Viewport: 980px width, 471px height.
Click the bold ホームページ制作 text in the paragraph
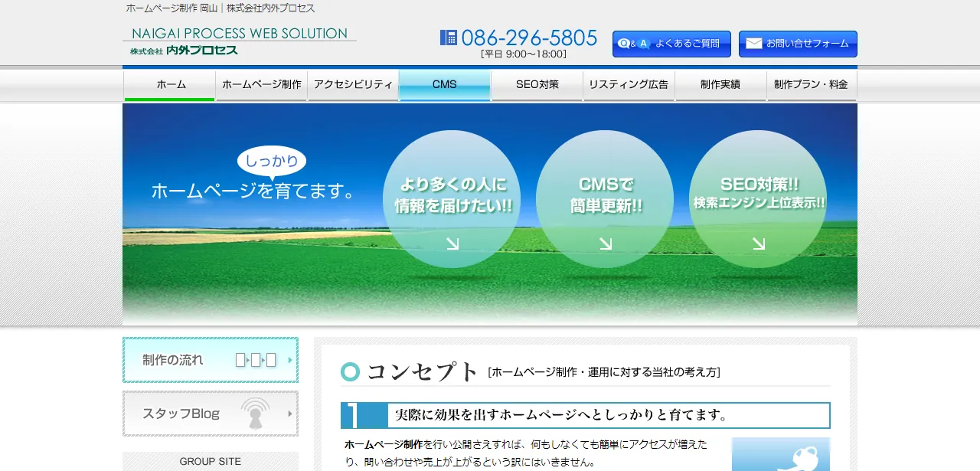point(384,444)
